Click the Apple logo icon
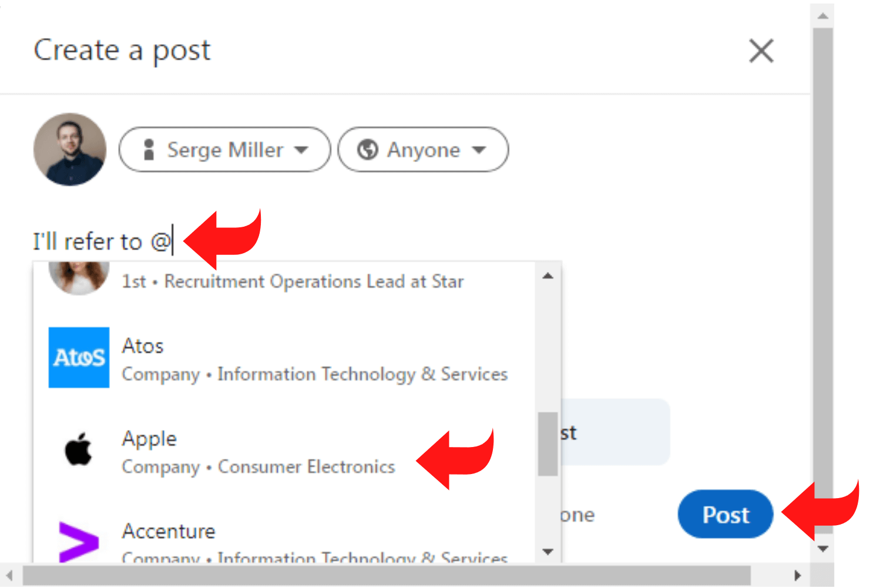 (x=79, y=451)
